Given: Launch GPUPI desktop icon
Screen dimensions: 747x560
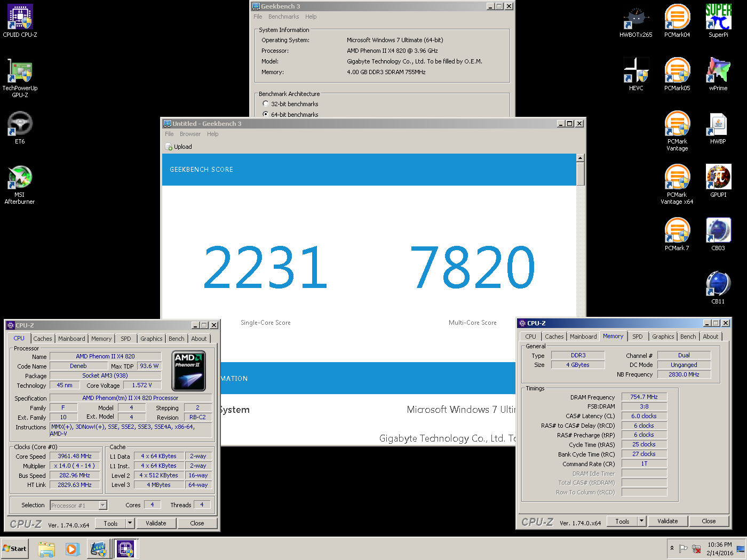Looking at the screenshot, I should 718,181.
